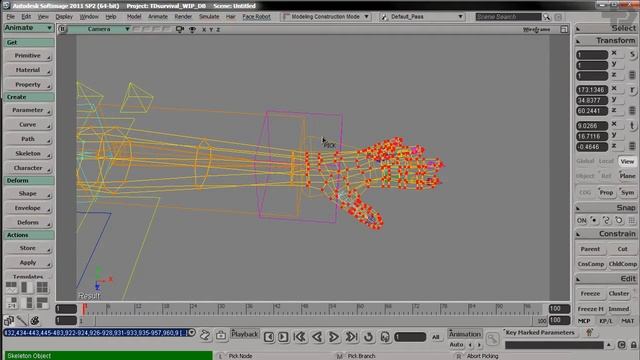Screen dimensions: 640x360
Task: Play backward arrow button
Action: [317, 337]
